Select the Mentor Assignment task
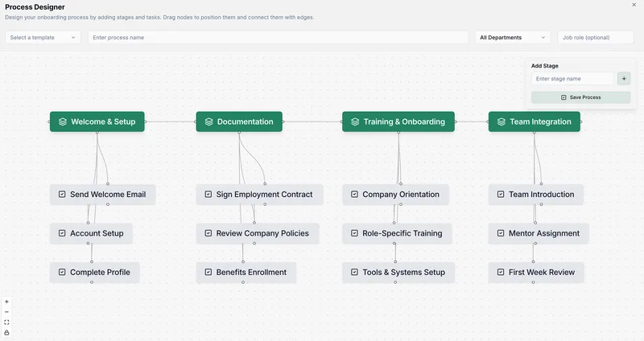The image size is (644, 341). (x=539, y=233)
